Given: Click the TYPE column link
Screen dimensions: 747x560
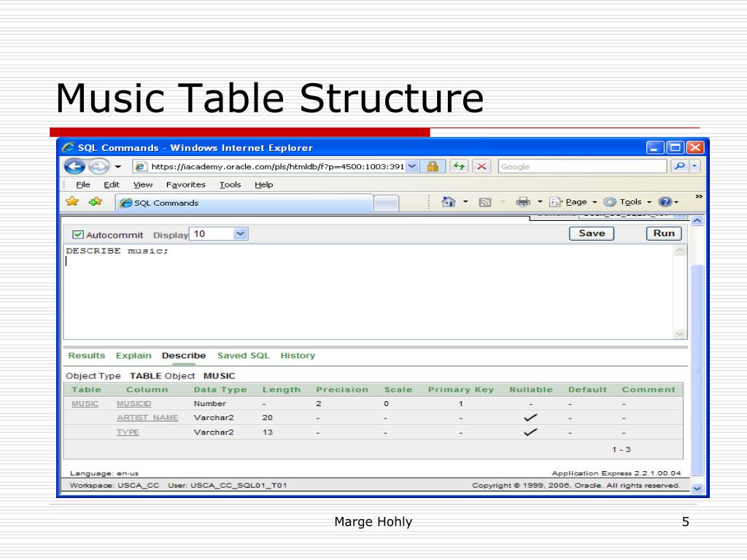Looking at the screenshot, I should tap(128, 432).
